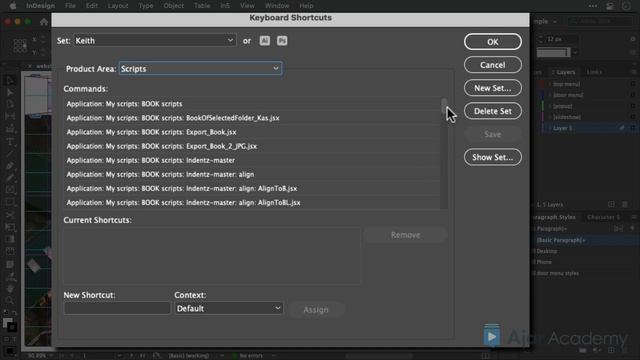
Task: Select the Type tool in the toolbar
Action: [x=10, y=142]
